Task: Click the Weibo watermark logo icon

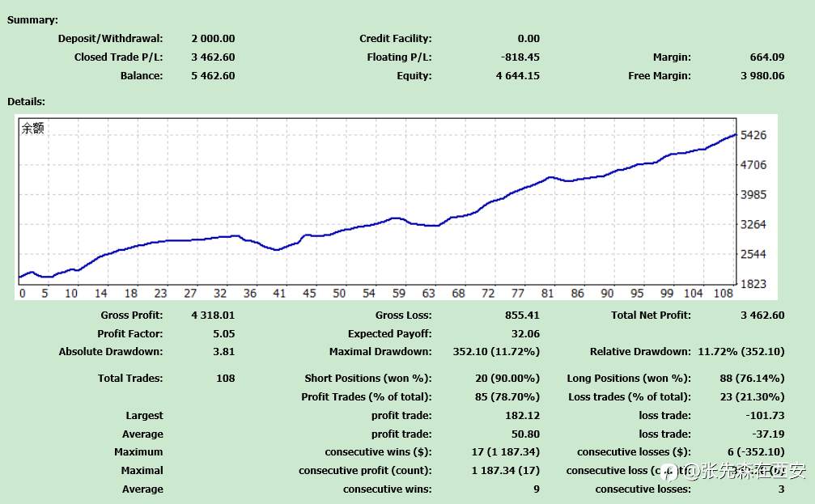Action: [669, 472]
